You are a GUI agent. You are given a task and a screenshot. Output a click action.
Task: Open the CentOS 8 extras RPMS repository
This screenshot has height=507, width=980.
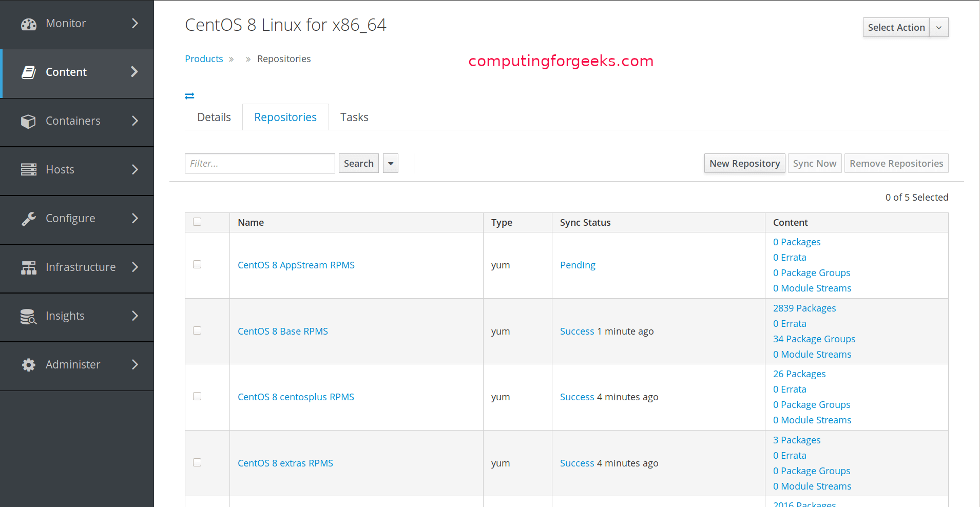tap(285, 463)
